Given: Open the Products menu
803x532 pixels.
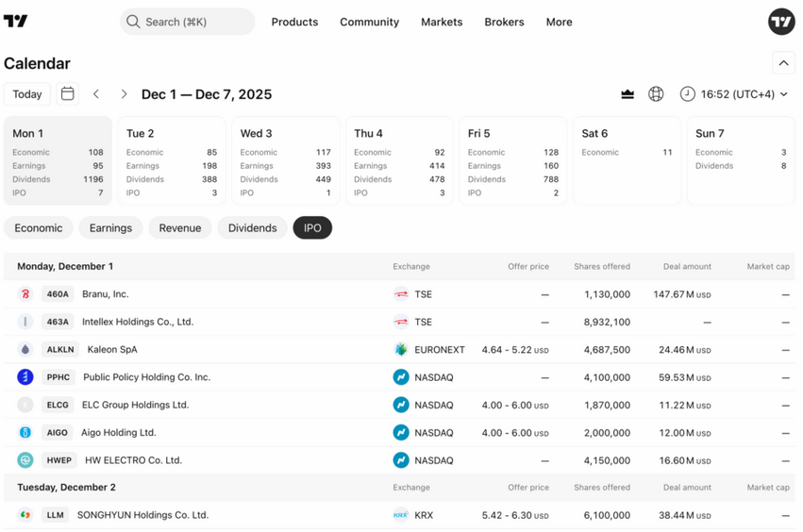Looking at the screenshot, I should pyautogui.click(x=294, y=22).
